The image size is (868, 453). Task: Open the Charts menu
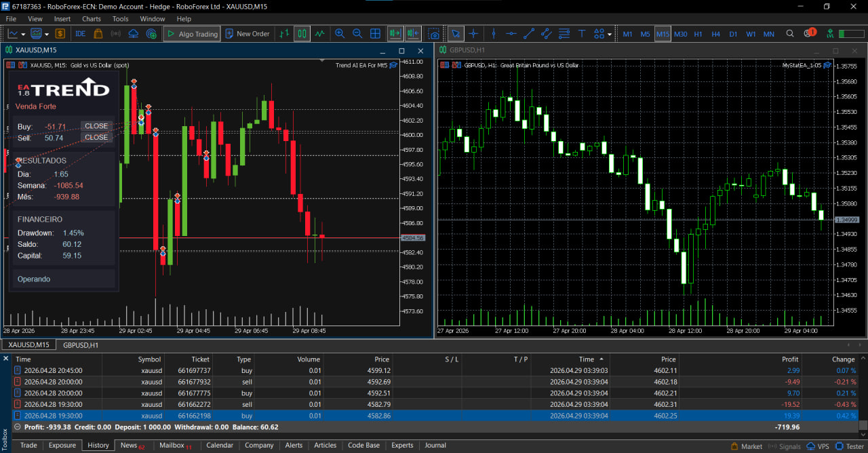pyautogui.click(x=91, y=19)
